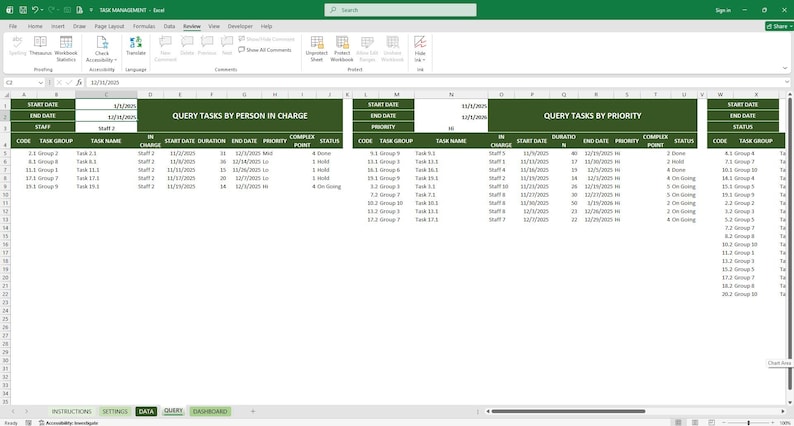
Task: Click Unprotect Sheet
Action: (x=316, y=49)
